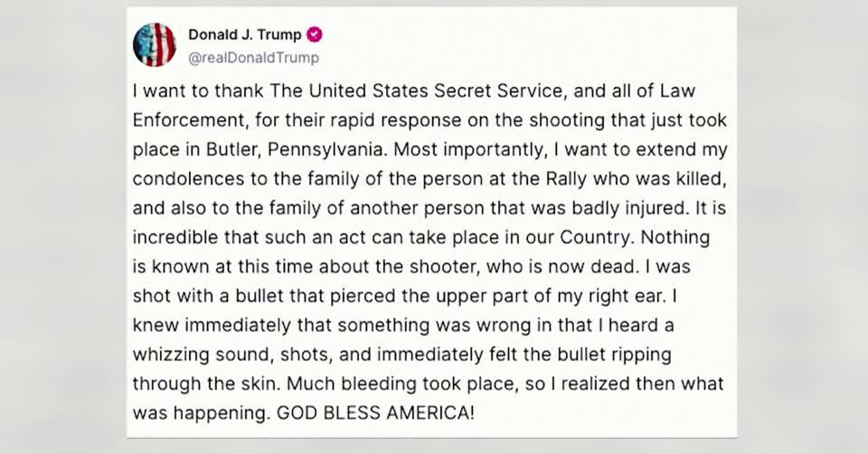Click the American flag profile avatar

[x=155, y=45]
